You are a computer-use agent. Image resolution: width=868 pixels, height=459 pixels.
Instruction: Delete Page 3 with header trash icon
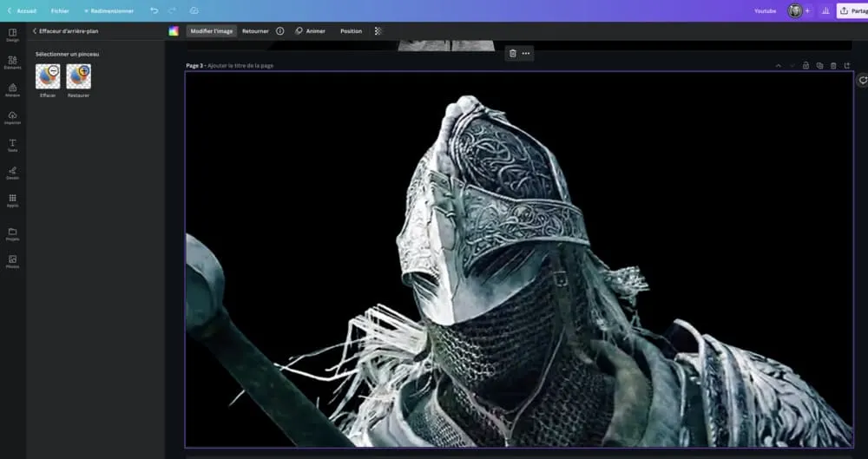833,65
